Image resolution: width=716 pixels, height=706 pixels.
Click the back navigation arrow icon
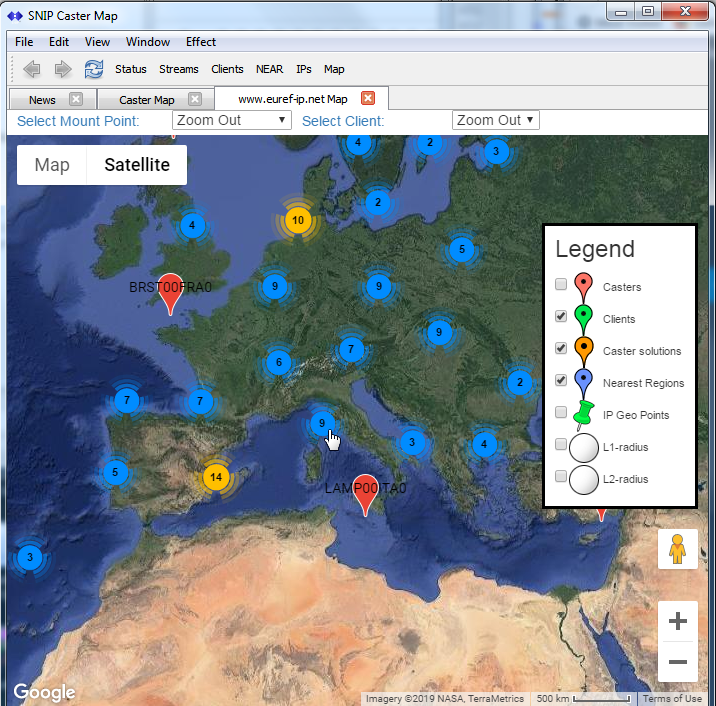pos(32,69)
